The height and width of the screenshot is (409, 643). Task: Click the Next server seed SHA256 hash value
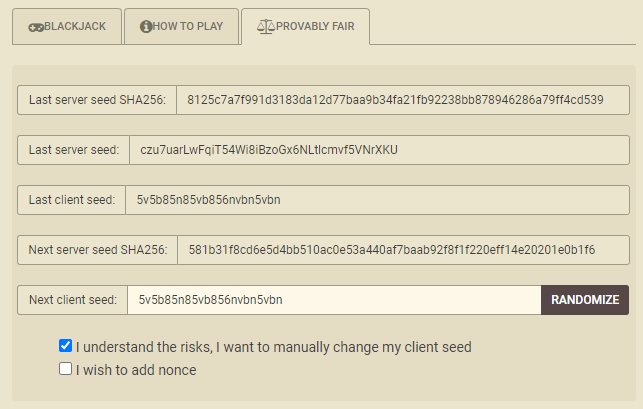click(x=402, y=250)
